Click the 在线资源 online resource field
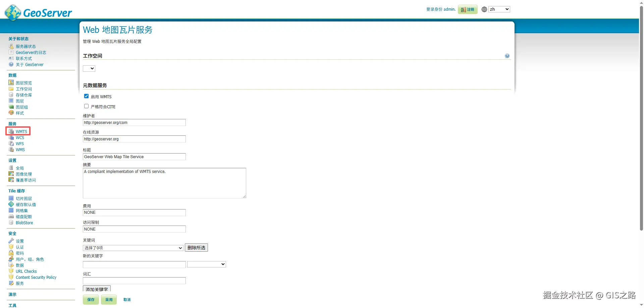Screen dimensions: 644x308 134,139
